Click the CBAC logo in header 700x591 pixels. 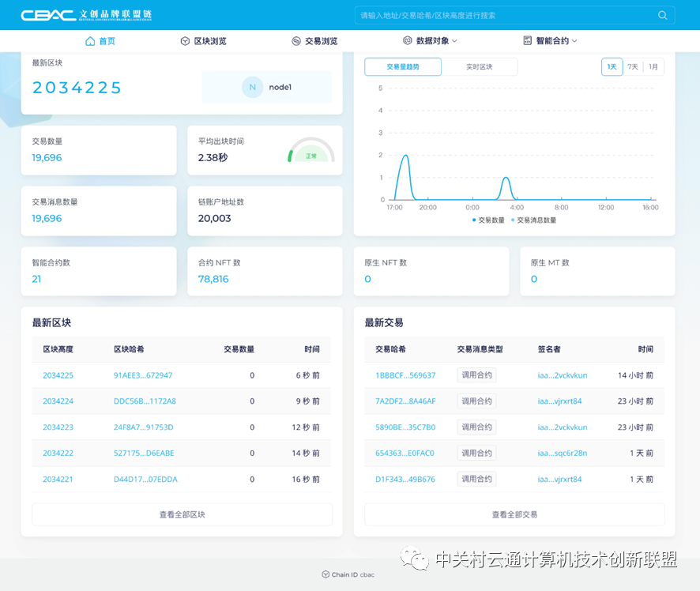[86, 15]
